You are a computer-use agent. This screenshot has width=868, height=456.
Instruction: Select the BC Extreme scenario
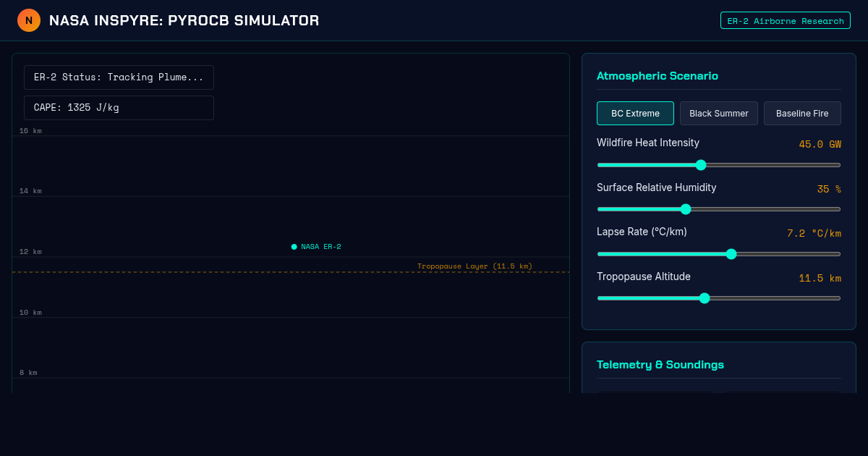point(635,114)
